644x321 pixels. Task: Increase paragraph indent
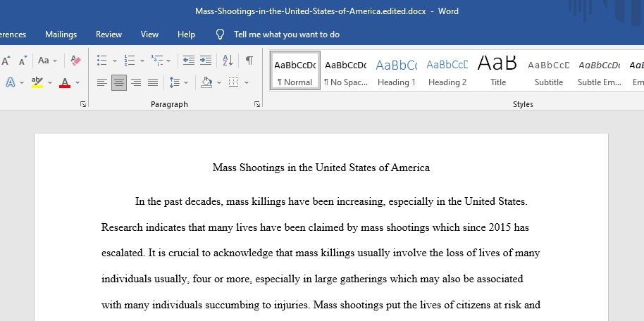(x=206, y=61)
